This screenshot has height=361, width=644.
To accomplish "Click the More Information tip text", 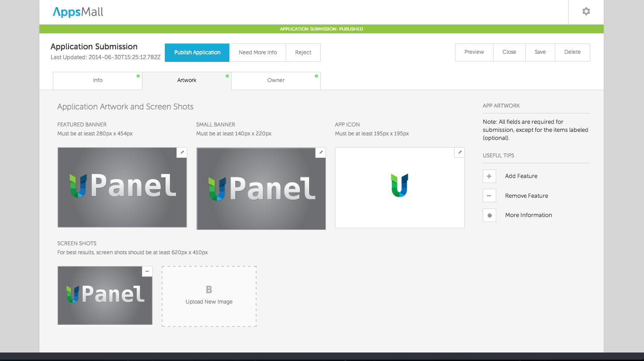I will click(528, 215).
